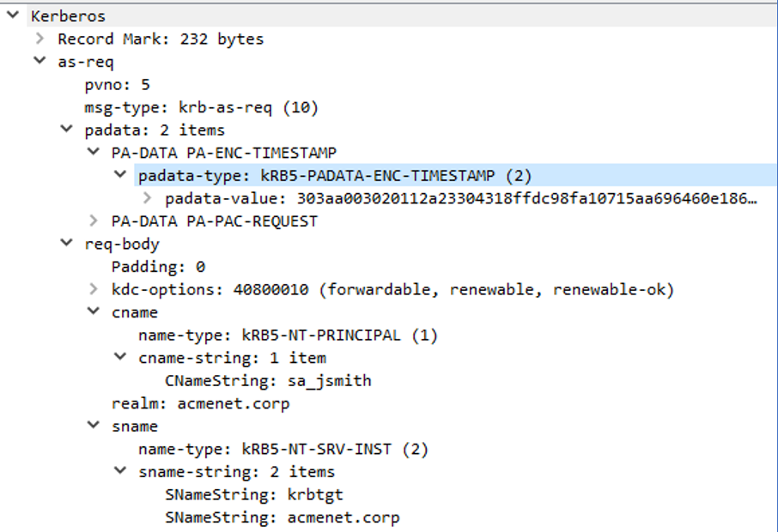Collapse cname-string 1 item node
Screen dimensions: 778x532
[x=120, y=358]
